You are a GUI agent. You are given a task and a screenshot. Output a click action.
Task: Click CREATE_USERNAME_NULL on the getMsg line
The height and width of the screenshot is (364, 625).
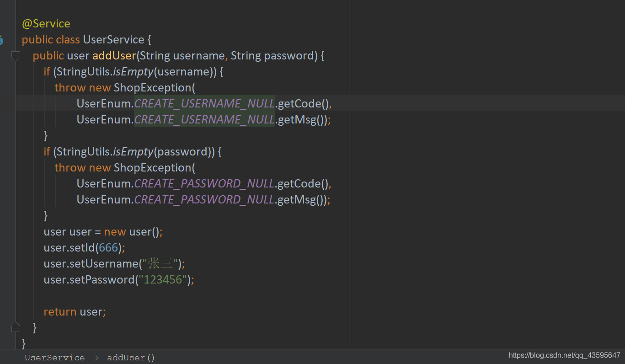click(x=204, y=120)
